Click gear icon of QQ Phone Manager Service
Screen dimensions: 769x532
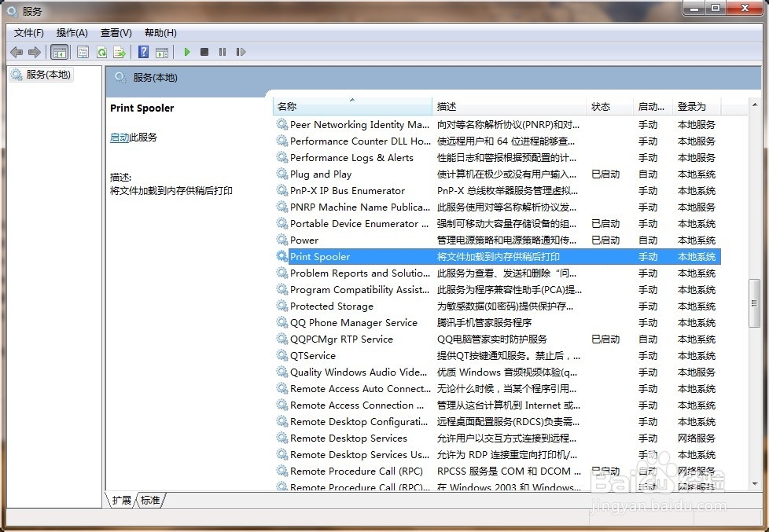pos(282,322)
